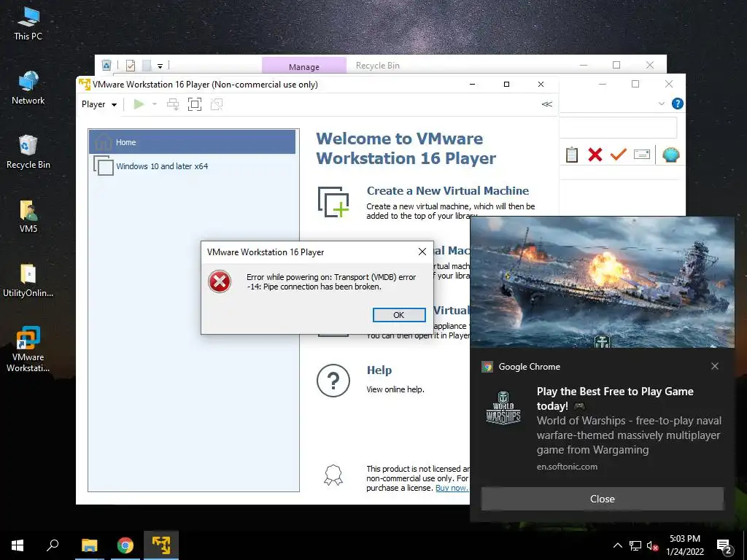Open the Player menu dropdown
This screenshot has width=747, height=560.
(x=99, y=104)
